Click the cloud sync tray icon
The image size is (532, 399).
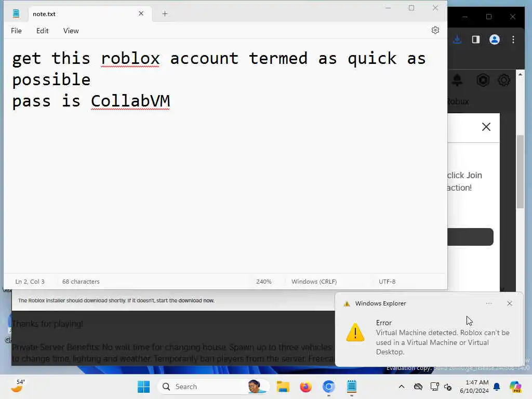point(418,387)
